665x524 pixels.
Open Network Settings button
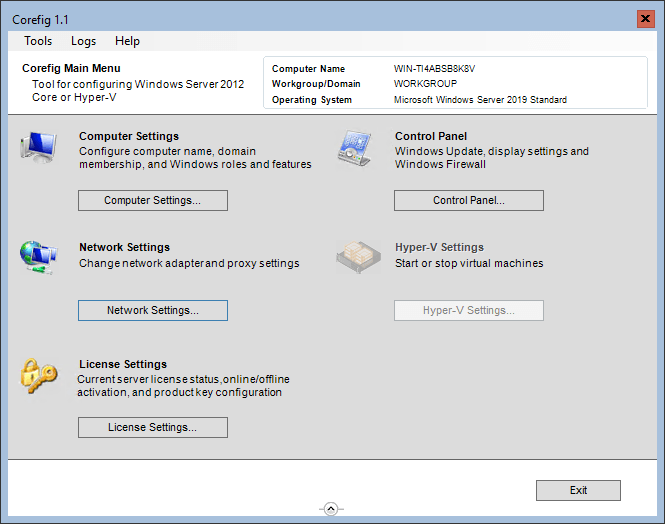153,310
